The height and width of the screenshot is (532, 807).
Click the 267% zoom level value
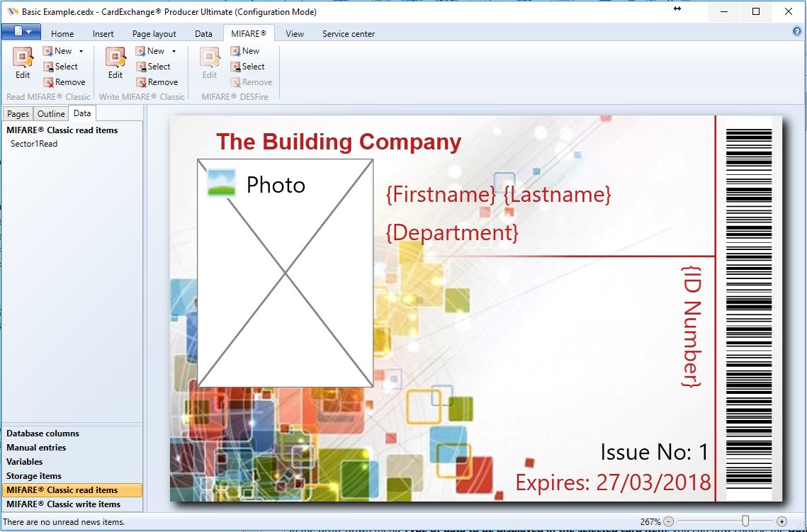point(650,521)
